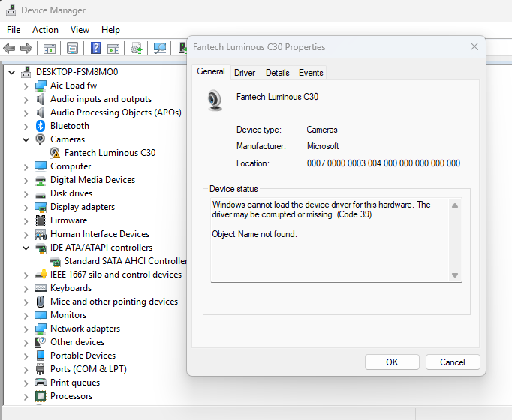Click the Human Interface Devices icon

40,234
